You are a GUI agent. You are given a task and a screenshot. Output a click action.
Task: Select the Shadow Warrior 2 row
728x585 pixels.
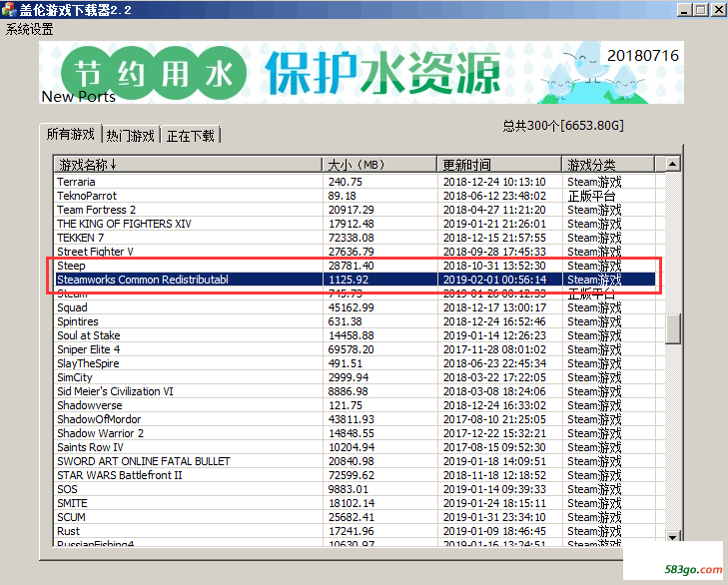pos(355,433)
